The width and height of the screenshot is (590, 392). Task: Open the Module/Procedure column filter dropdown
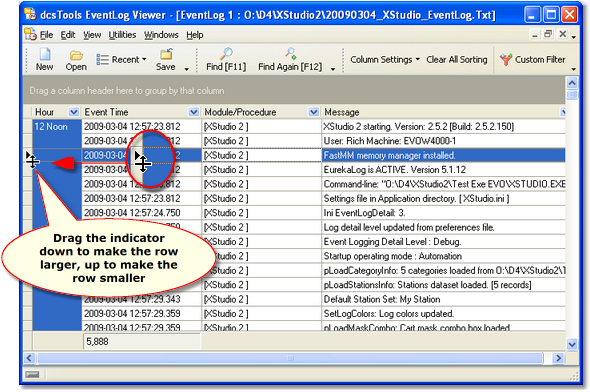(313, 112)
